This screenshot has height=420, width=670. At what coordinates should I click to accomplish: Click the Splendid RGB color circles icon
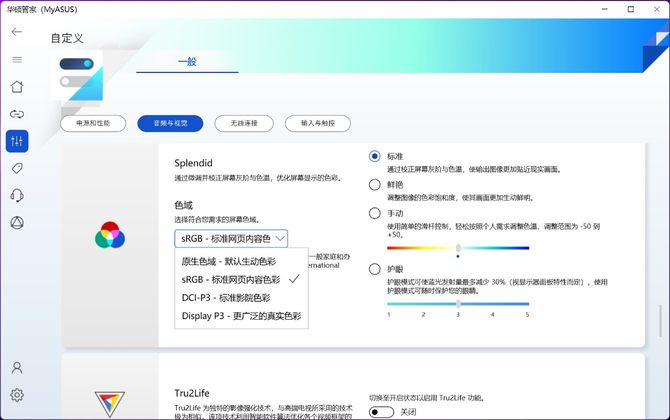(110, 235)
